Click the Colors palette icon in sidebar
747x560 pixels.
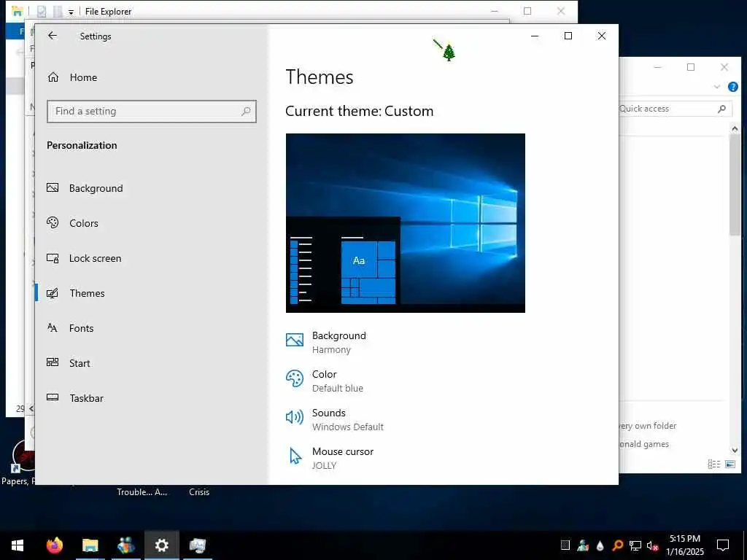tap(53, 222)
